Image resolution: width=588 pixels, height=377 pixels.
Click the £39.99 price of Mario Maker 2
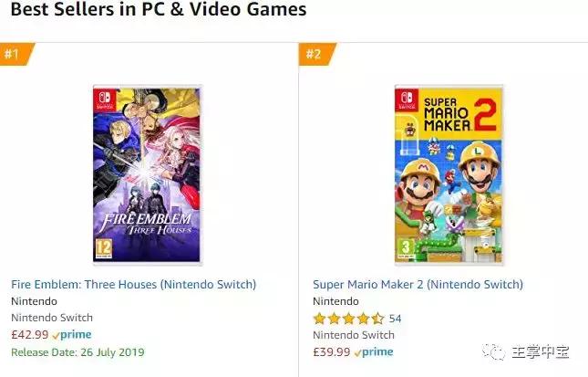pyautogui.click(x=331, y=351)
